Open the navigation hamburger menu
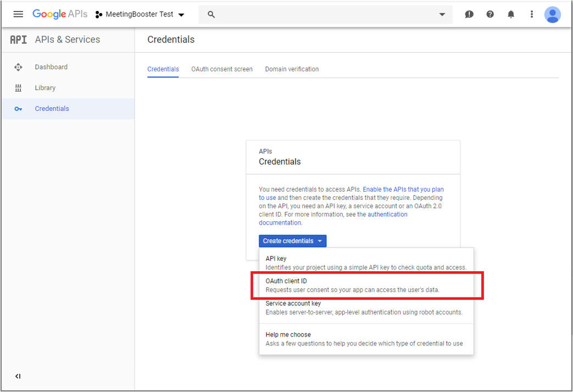Screen dimensions: 573x392 tap(18, 14)
